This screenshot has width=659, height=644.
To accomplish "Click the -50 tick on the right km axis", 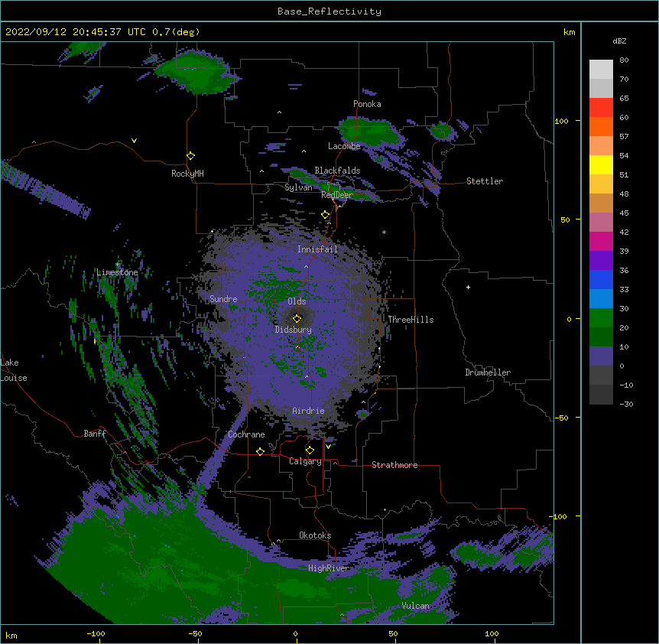I will (x=561, y=418).
